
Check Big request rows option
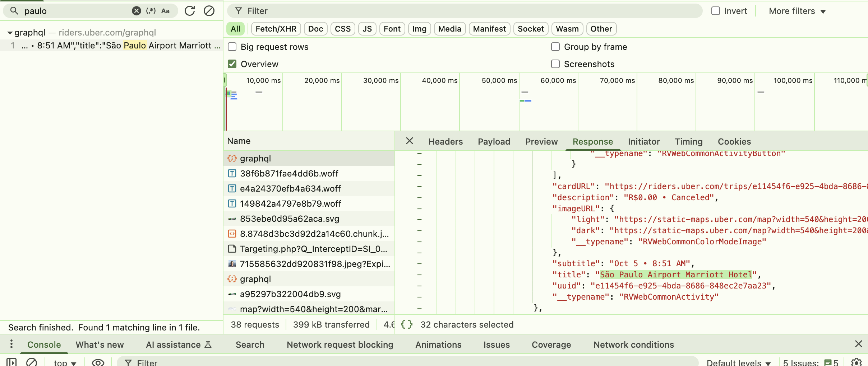click(232, 47)
